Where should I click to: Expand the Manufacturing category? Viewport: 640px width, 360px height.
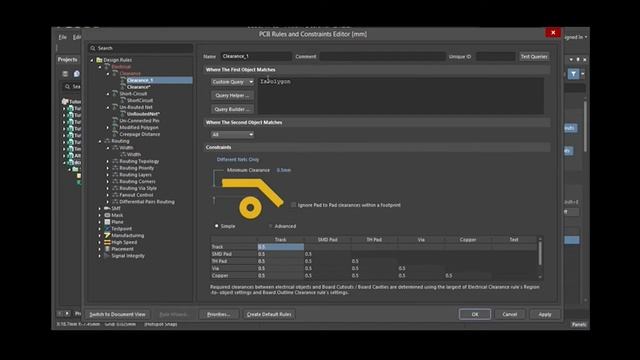100,236
